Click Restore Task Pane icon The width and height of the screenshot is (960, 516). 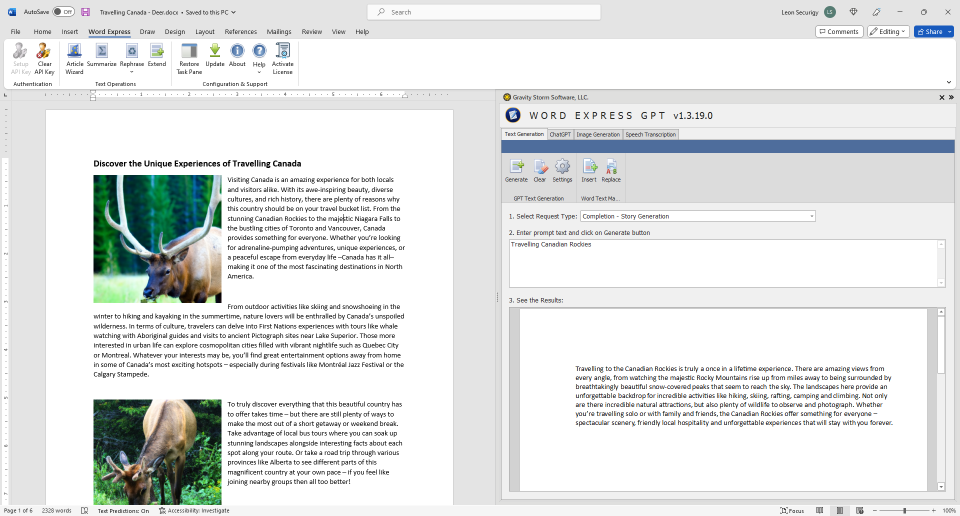tap(189, 51)
